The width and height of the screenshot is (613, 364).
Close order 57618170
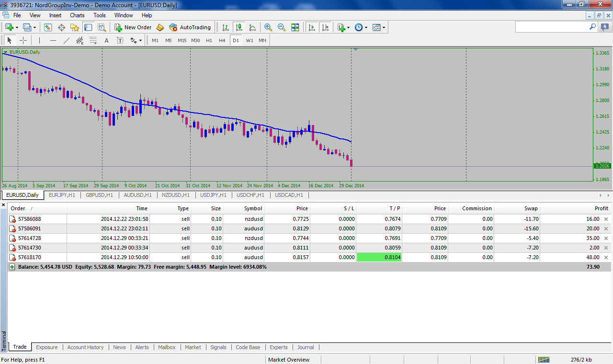click(x=606, y=257)
